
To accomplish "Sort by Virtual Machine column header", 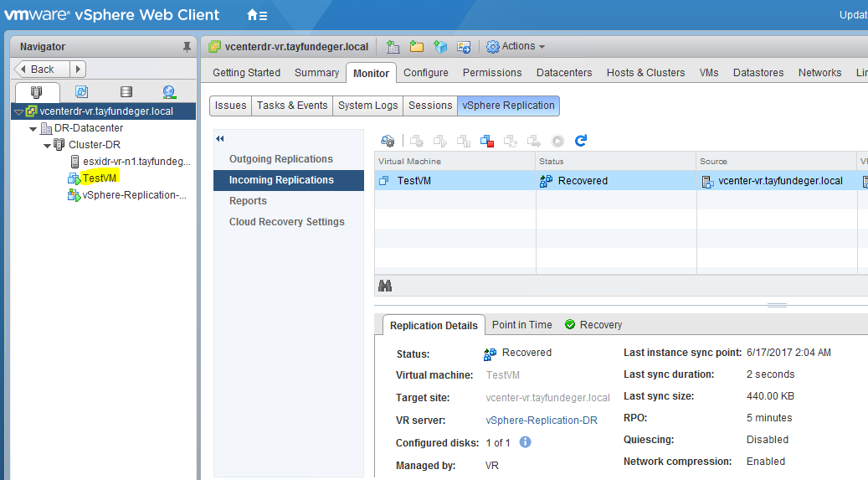I will pos(455,162).
